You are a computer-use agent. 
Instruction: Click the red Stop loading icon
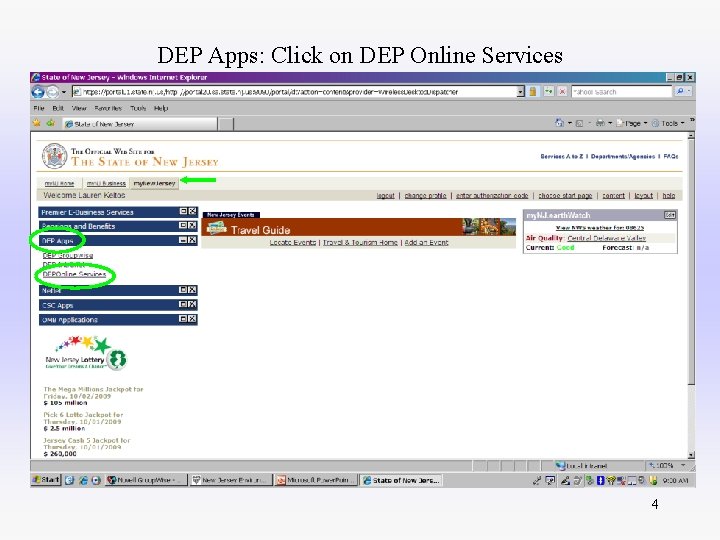562,91
